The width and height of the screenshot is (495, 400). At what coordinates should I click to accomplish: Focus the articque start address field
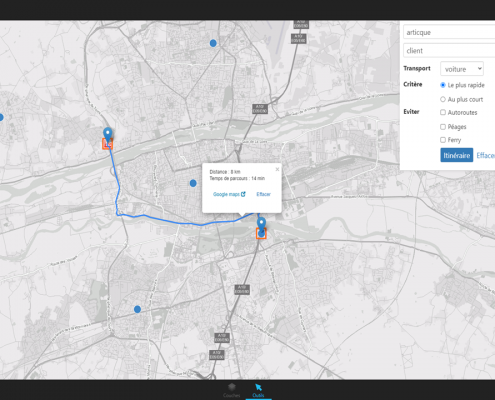(449, 32)
